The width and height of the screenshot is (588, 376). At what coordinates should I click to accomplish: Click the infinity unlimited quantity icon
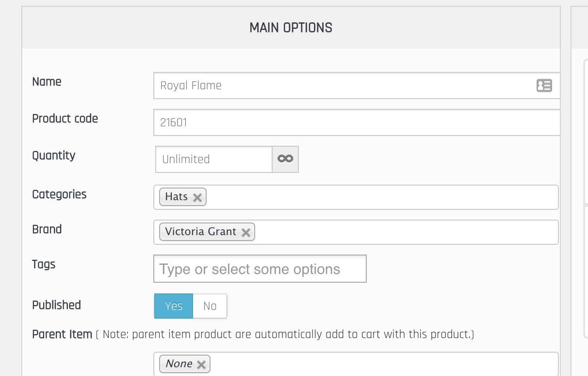285,159
